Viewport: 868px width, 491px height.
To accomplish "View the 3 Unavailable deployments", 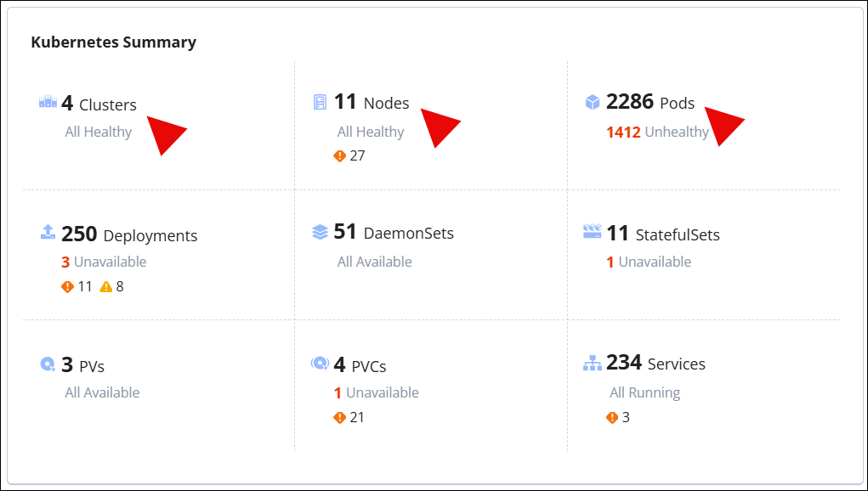I will tap(104, 262).
